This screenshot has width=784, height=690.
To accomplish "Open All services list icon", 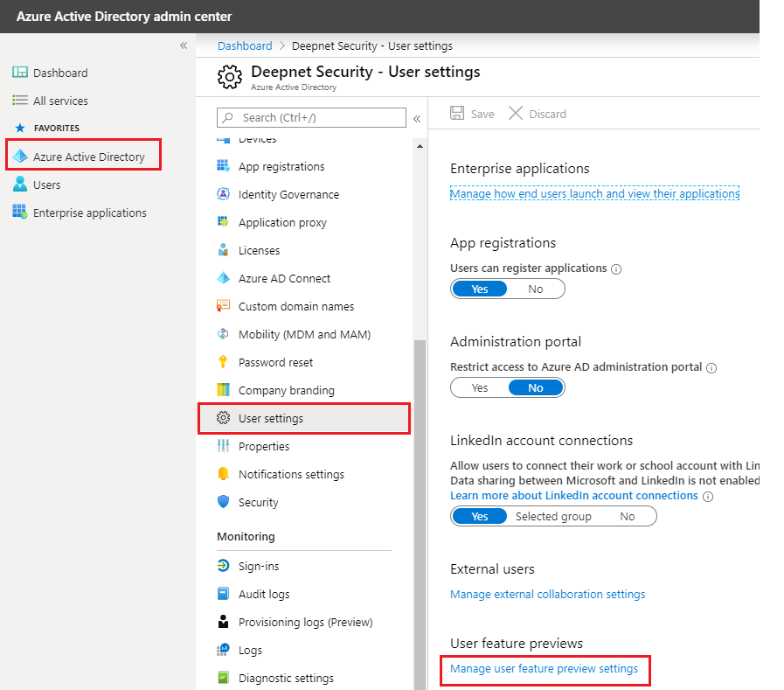I will click(x=20, y=101).
